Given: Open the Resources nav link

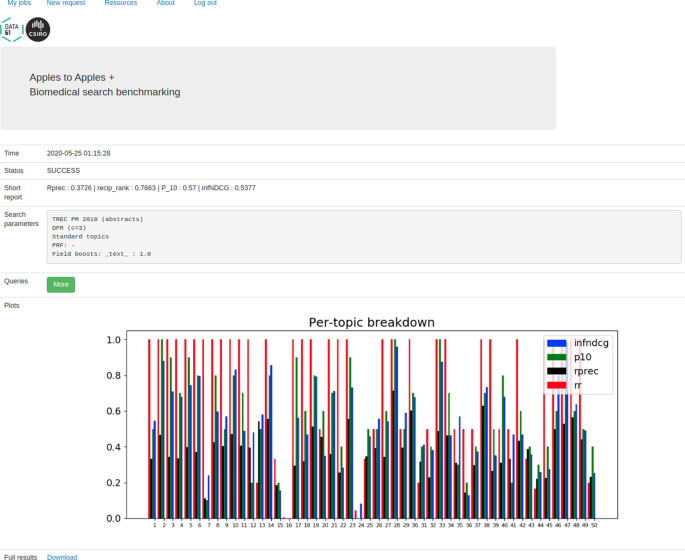Looking at the screenshot, I should 121,3.
